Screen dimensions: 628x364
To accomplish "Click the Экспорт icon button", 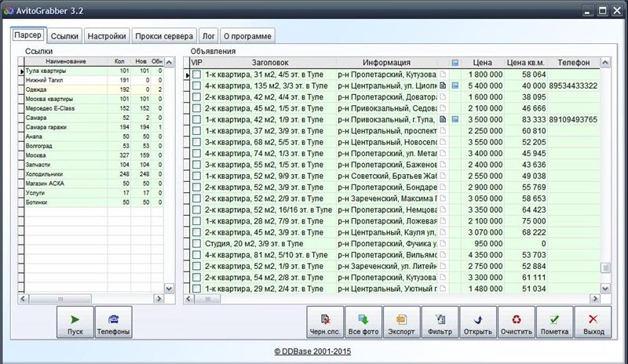I will [401, 322].
